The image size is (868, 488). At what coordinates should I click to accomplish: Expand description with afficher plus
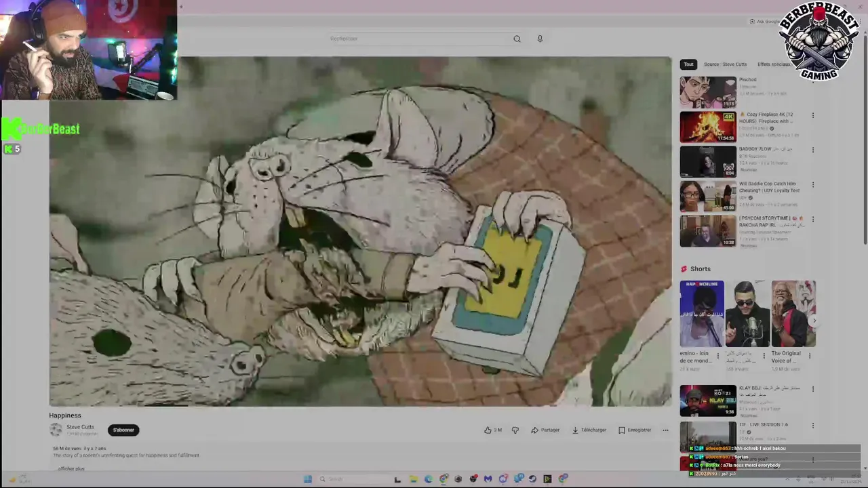point(71,468)
